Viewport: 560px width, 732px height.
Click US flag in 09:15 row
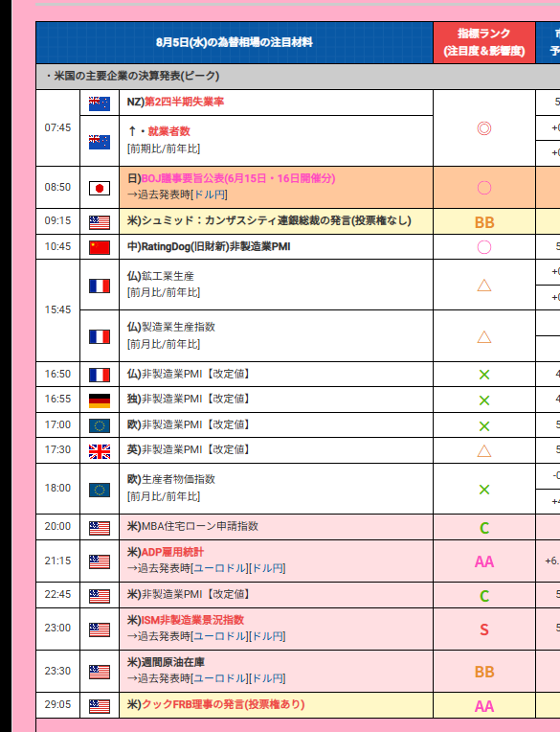tap(100, 222)
